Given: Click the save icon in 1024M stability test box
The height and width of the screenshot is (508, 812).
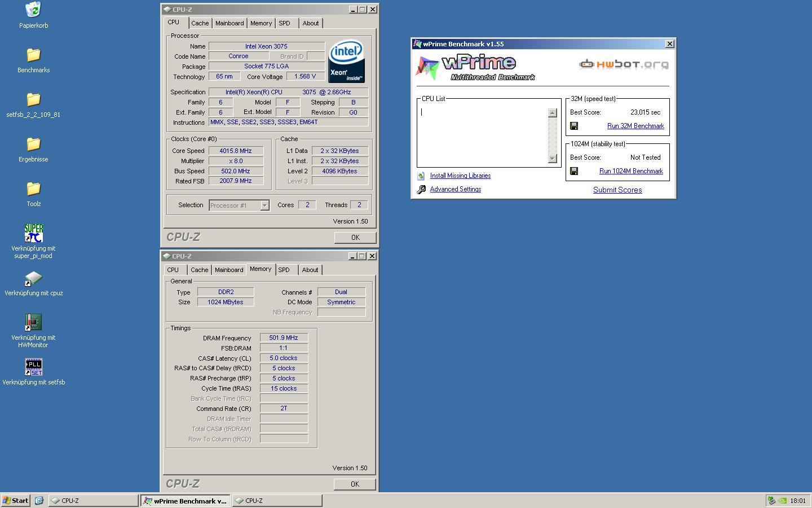Looking at the screenshot, I should [x=574, y=171].
